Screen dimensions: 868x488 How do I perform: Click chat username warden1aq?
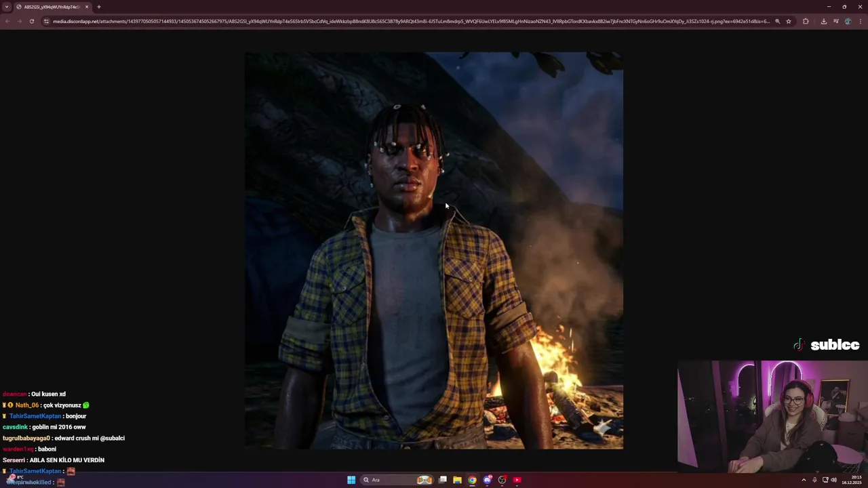tap(18, 449)
